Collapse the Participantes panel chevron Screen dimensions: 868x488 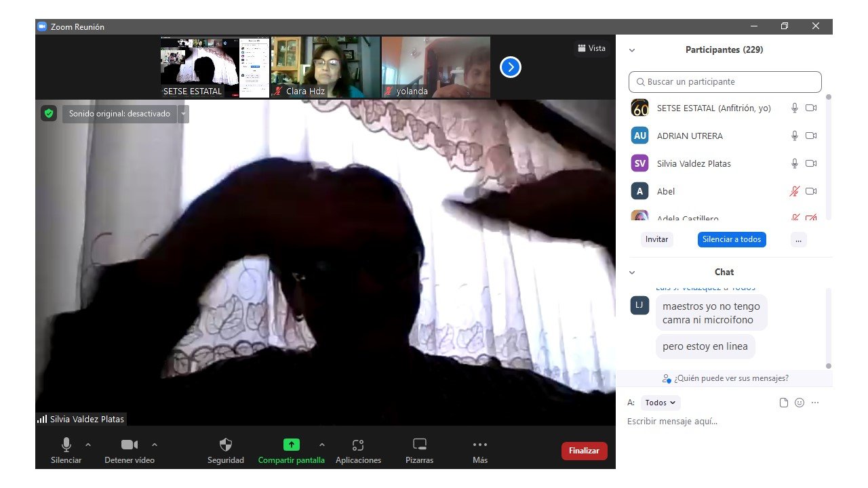(x=632, y=50)
